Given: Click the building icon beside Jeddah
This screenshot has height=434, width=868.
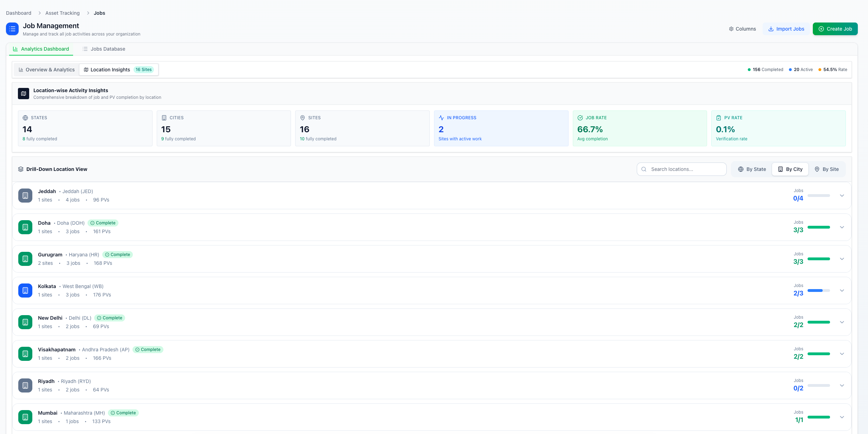Looking at the screenshot, I should pos(25,195).
